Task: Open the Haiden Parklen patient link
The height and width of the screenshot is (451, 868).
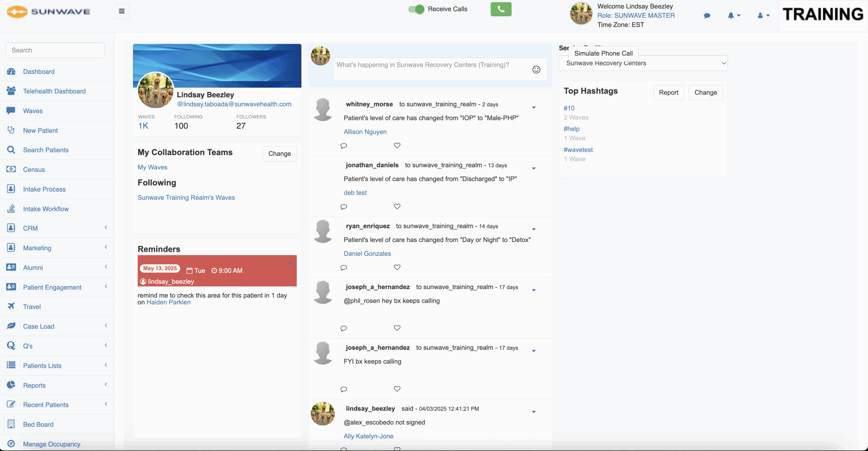Action: (169, 302)
